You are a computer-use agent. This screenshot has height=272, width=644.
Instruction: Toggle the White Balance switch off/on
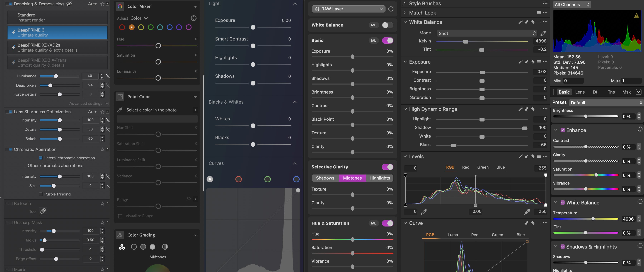point(388,25)
